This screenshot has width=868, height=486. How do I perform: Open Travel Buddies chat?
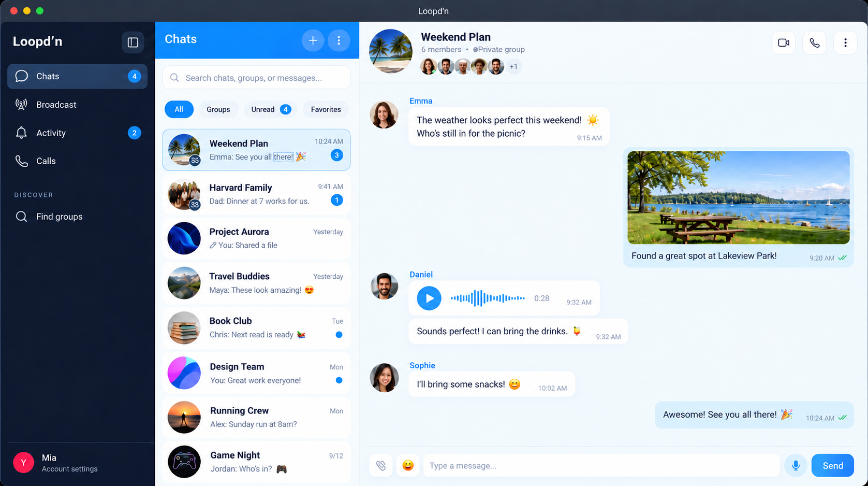257,283
